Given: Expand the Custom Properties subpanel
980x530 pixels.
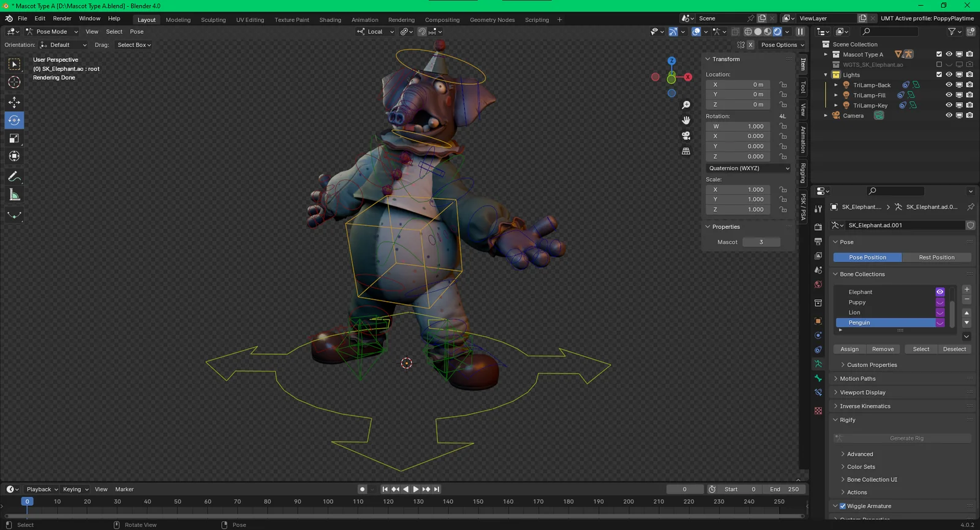Looking at the screenshot, I should 872,365.
